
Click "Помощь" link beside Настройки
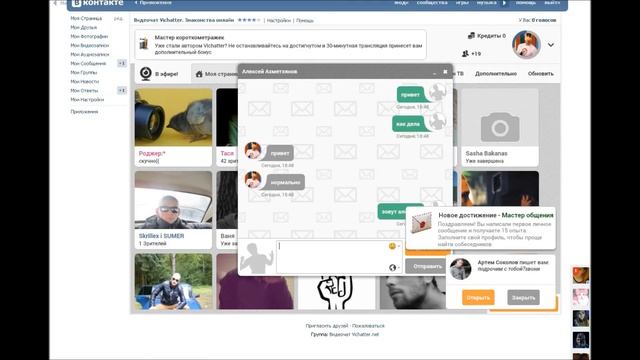304,20
